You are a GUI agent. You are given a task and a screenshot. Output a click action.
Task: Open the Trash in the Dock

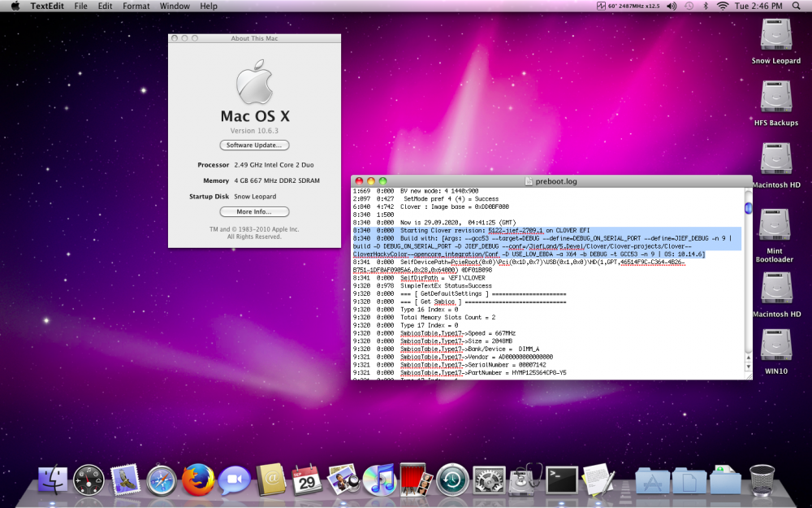(x=762, y=480)
